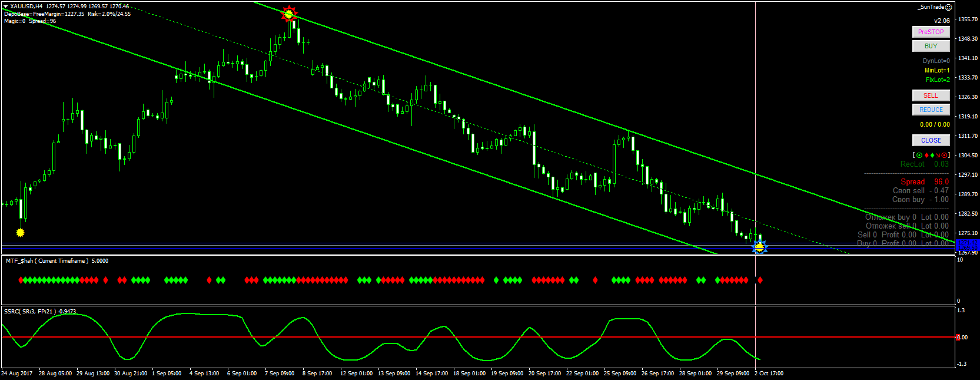Screen dimensions: 980x380
Task: Click the PreSTOP button
Action: point(931,32)
